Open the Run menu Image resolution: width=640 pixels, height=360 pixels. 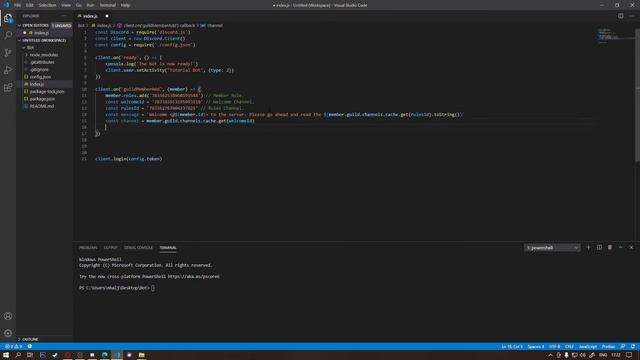click(90, 5)
